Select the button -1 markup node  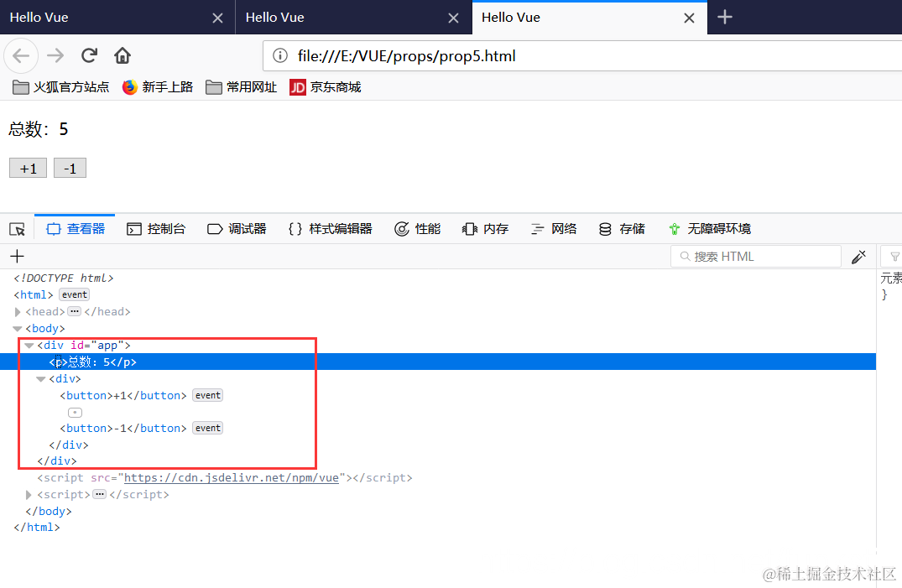123,428
